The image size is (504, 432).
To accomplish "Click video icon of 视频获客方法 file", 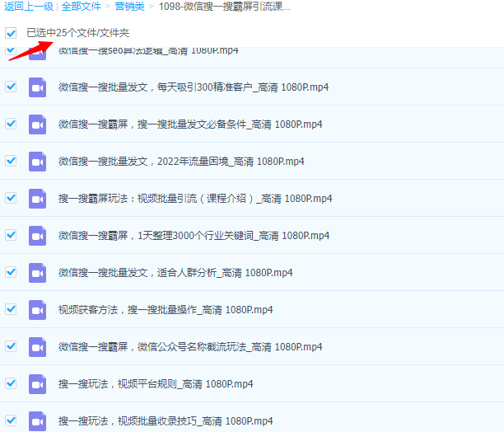I will point(37,310).
